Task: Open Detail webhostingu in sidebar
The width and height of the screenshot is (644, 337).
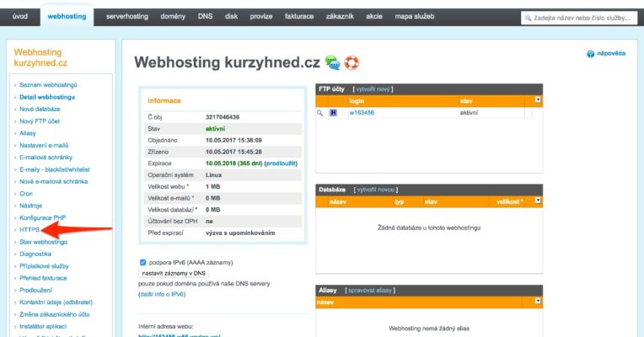Action: [47, 97]
